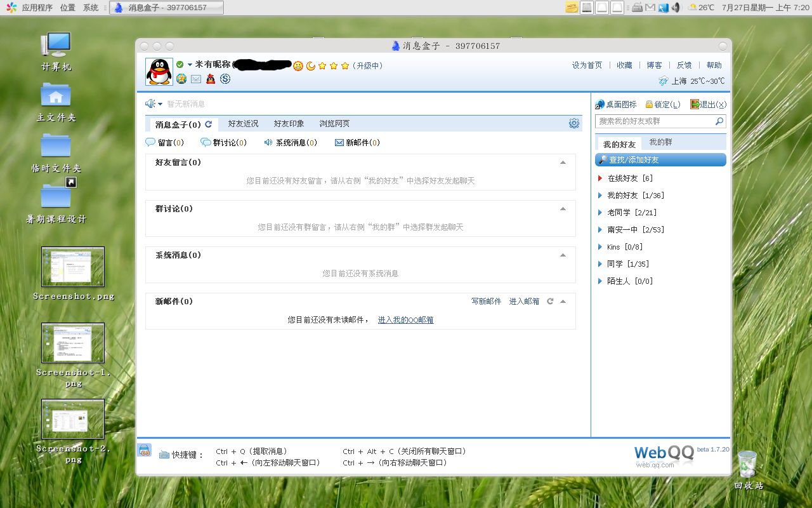Click the sticky note tray icon
812x508 pixels.
click(572, 8)
